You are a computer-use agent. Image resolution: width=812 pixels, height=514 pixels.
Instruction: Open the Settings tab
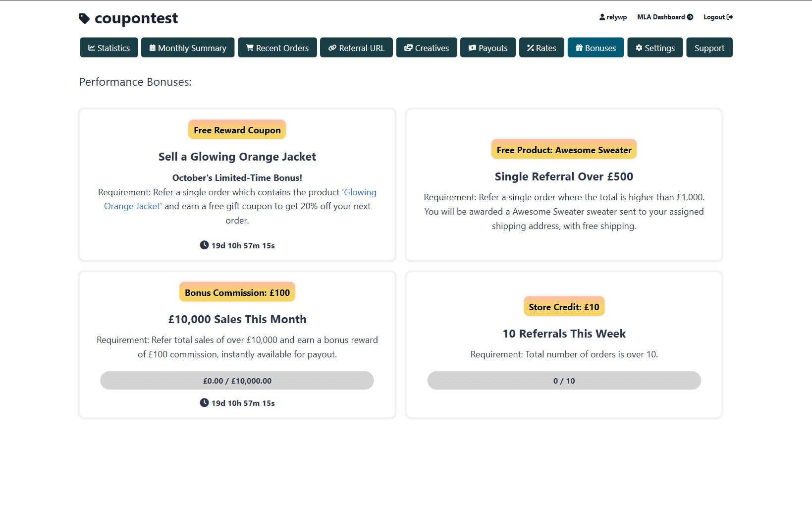655,48
